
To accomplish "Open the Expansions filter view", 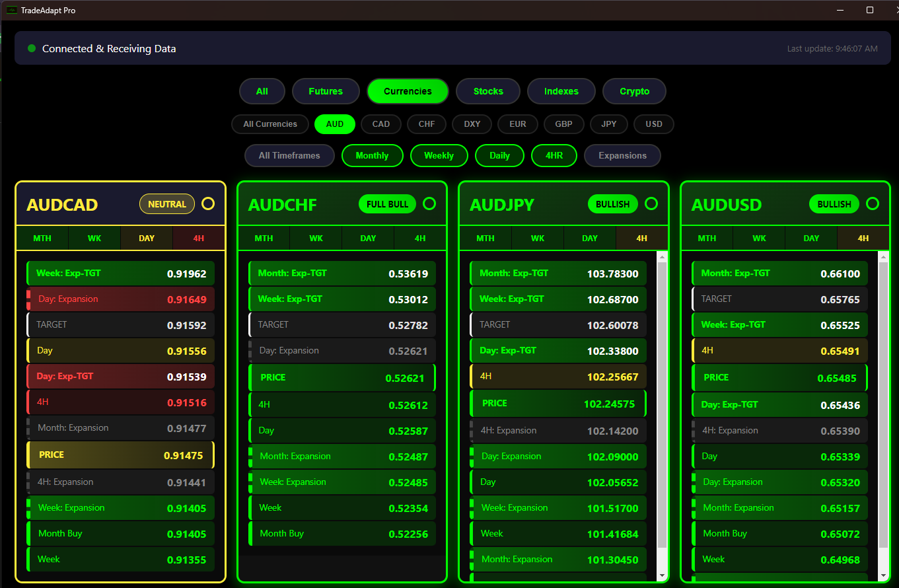I will coord(622,155).
